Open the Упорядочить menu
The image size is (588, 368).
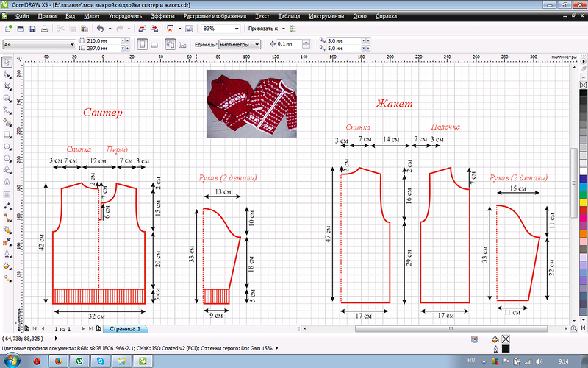pos(125,16)
